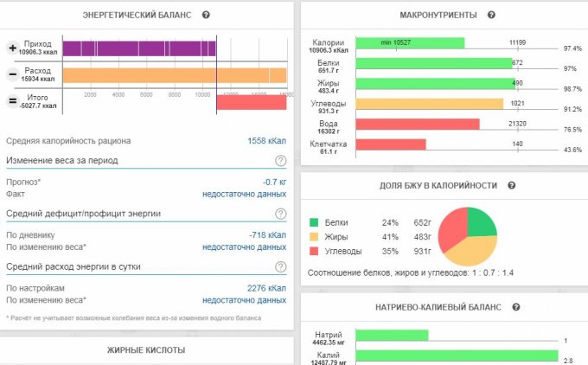Open help icon next to Макронутриенты
The image size is (588, 365).
[x=491, y=15]
